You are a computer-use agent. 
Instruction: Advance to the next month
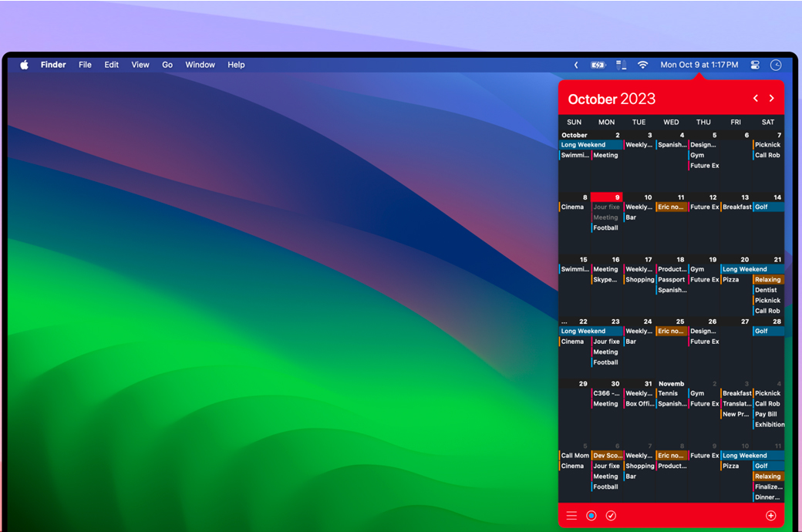click(771, 99)
